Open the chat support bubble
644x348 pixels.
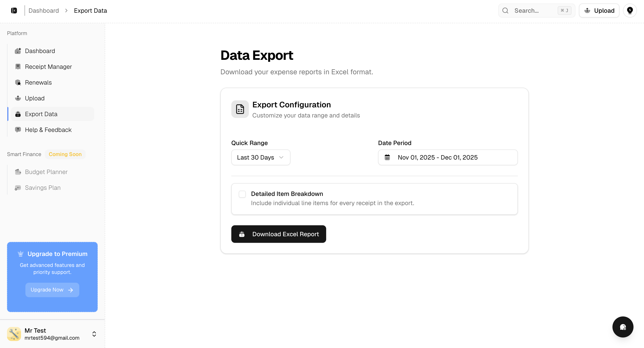pos(623,327)
